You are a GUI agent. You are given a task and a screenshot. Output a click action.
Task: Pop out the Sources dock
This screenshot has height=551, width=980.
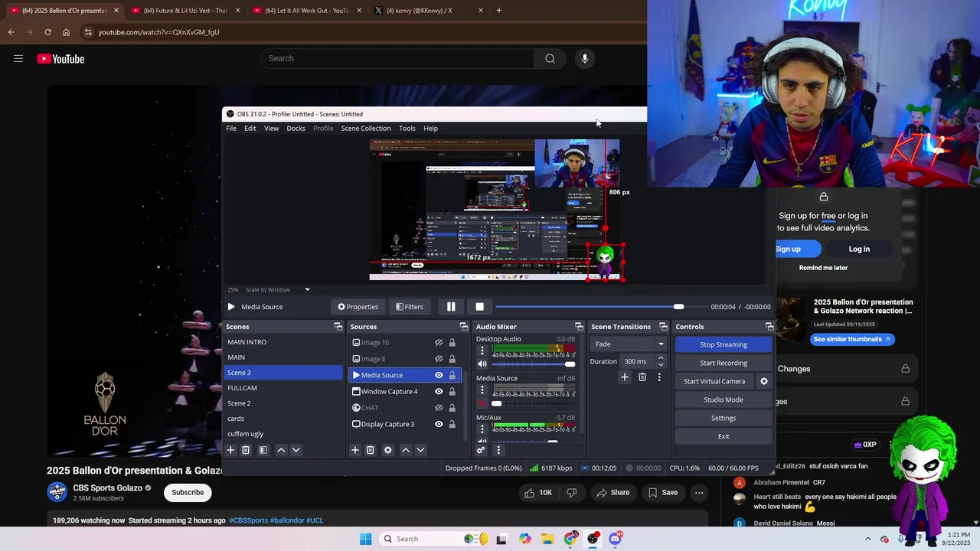463,327
